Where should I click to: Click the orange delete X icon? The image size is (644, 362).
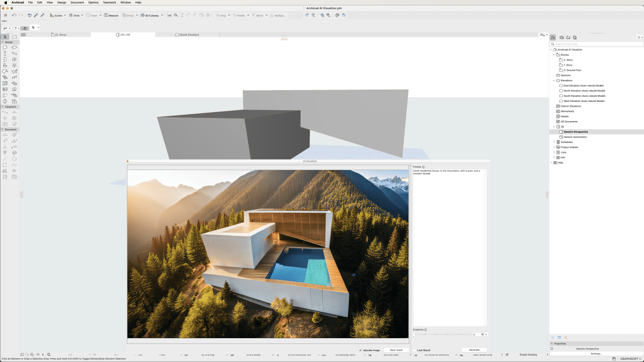coord(565,338)
